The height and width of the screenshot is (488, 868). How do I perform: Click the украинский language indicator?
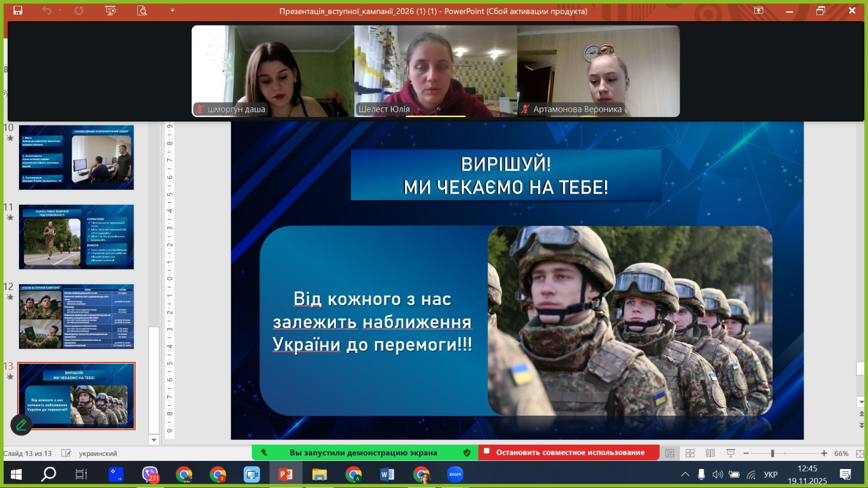[x=98, y=453]
